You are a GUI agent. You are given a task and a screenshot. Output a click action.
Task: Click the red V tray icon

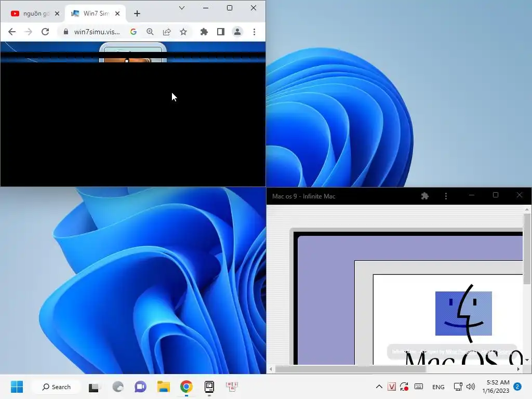click(x=392, y=387)
